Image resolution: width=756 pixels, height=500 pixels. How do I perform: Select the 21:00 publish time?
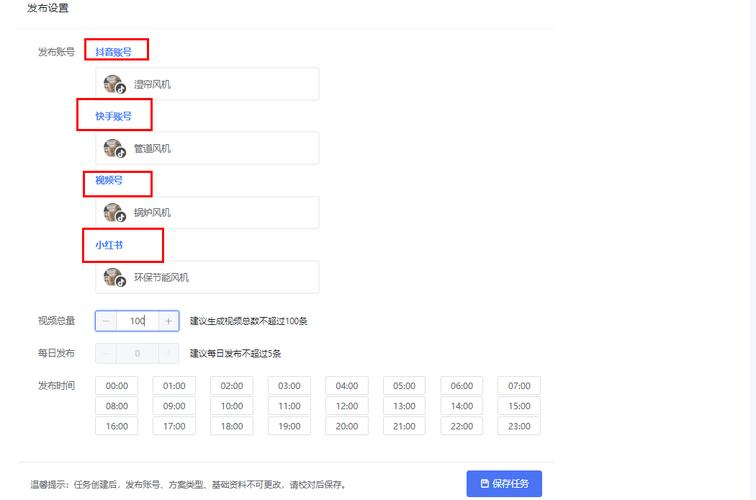404,426
